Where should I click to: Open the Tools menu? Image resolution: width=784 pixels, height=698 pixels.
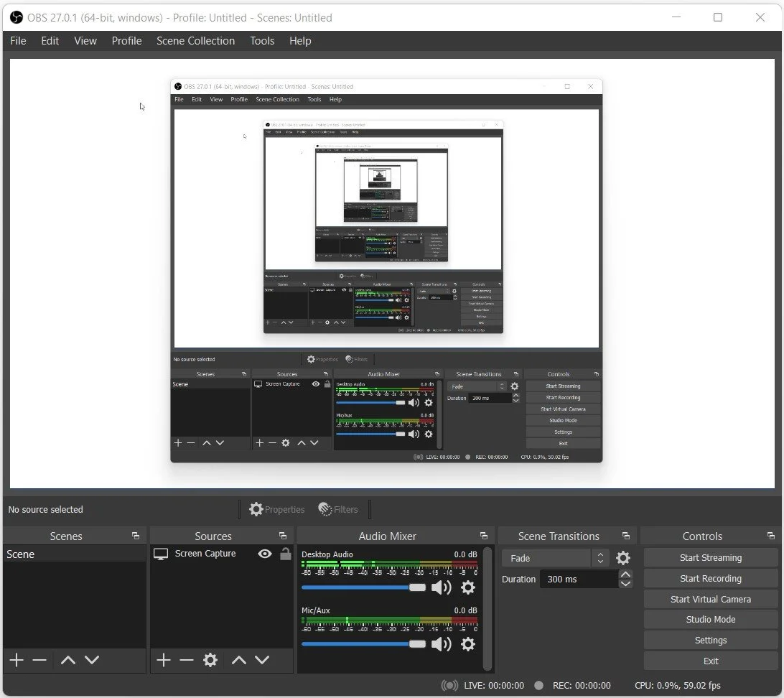pyautogui.click(x=262, y=40)
